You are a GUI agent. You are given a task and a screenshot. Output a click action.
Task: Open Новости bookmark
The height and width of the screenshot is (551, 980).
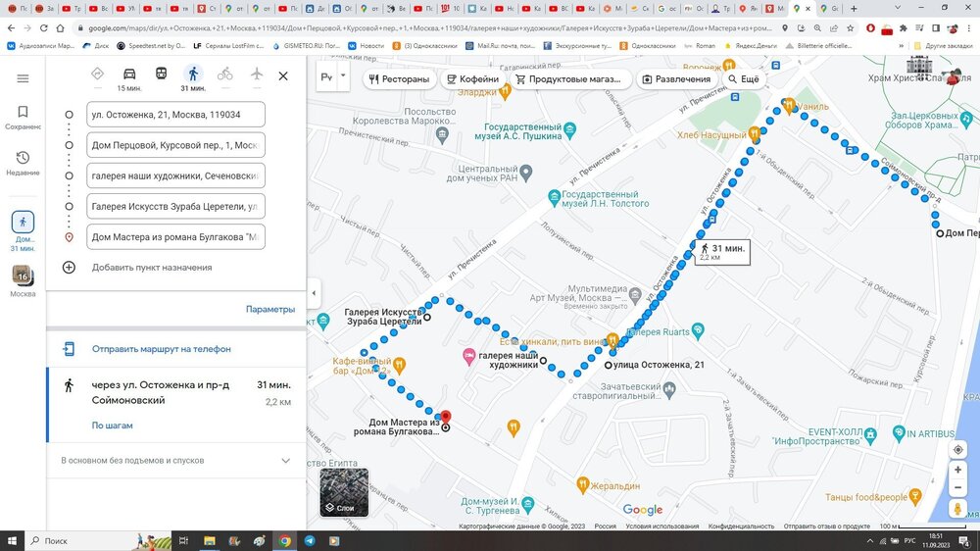coord(367,46)
